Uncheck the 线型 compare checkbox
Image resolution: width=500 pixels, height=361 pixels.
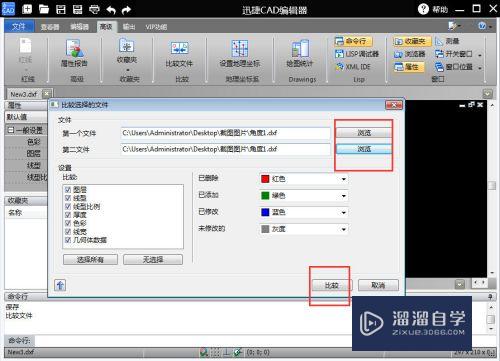click(68, 198)
